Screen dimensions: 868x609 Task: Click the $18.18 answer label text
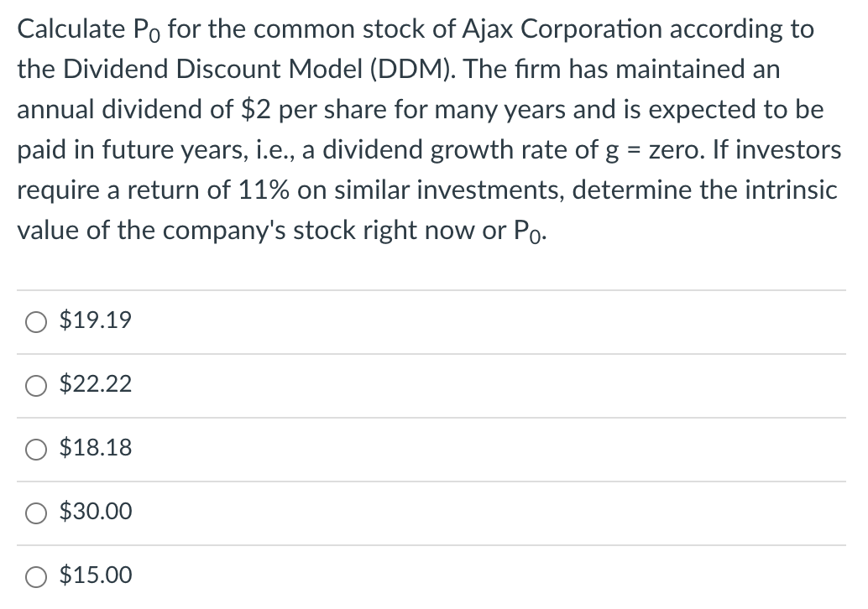pyautogui.click(x=96, y=447)
